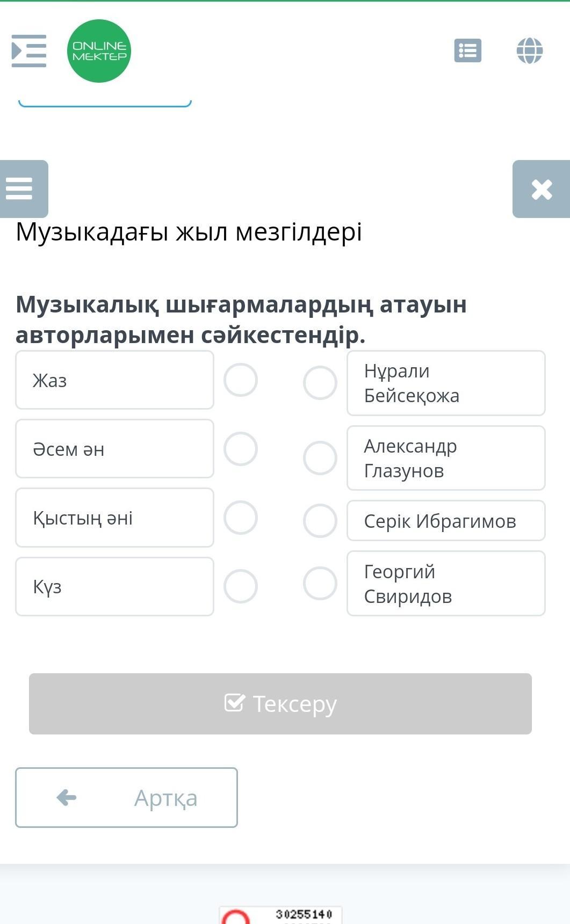
Task: Select the radio button for Серік Ибрагимов
Action: (x=320, y=521)
